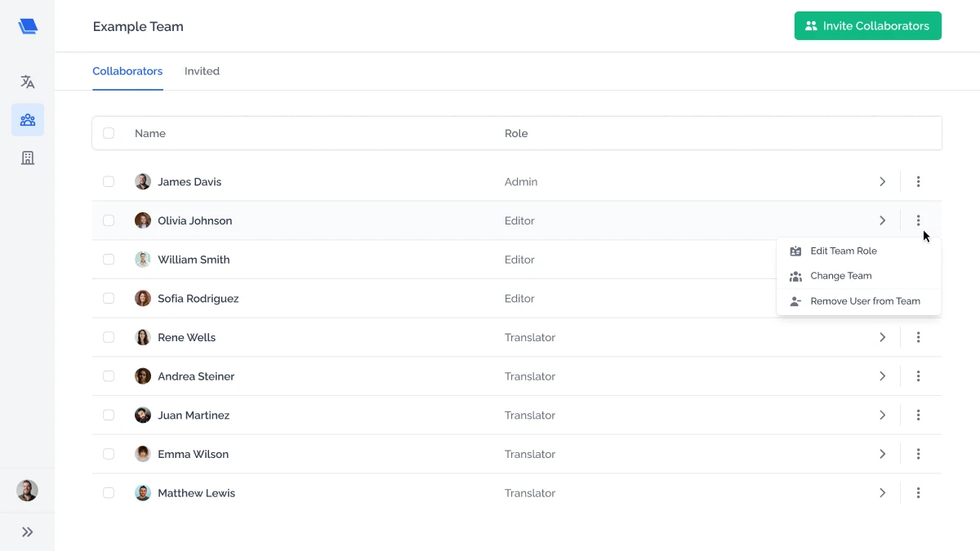Choose Change Team from menu

coord(859,276)
